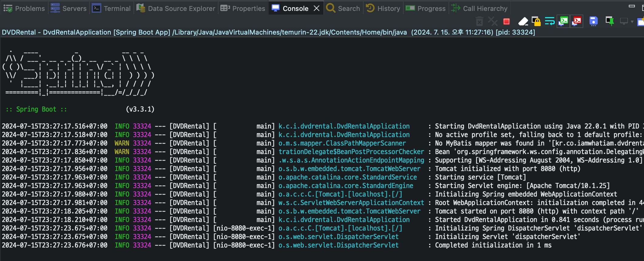Clear the console with the eraser icon
644x261 pixels.
[x=523, y=22]
